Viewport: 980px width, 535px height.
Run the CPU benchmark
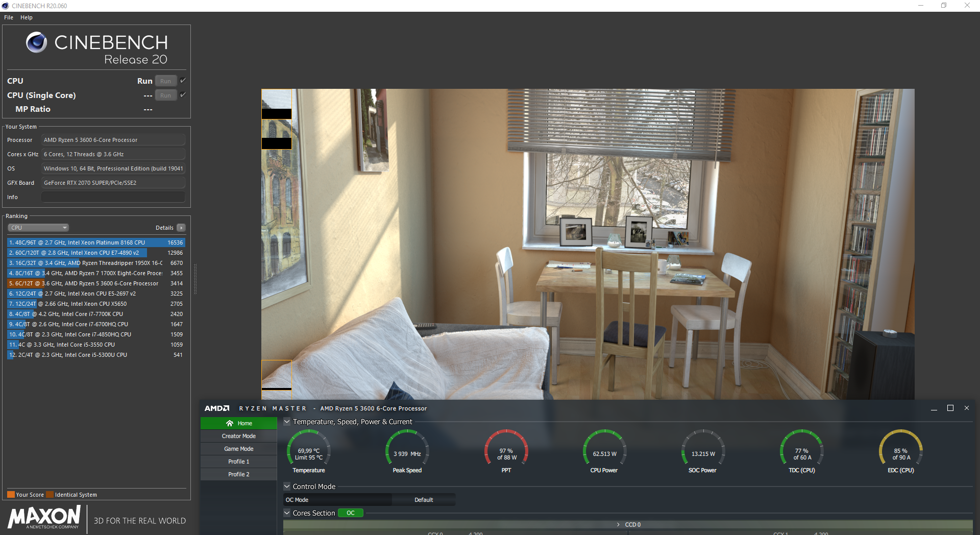tap(165, 81)
